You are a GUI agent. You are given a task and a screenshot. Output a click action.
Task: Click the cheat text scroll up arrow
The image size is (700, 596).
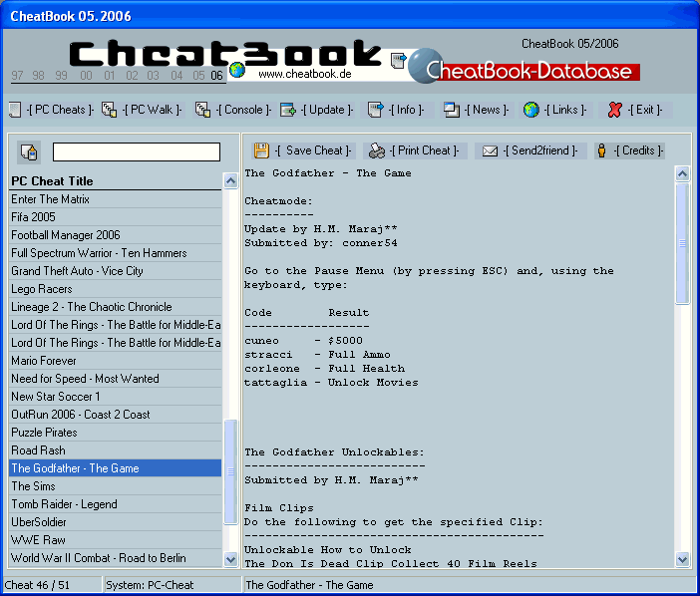[x=683, y=173]
